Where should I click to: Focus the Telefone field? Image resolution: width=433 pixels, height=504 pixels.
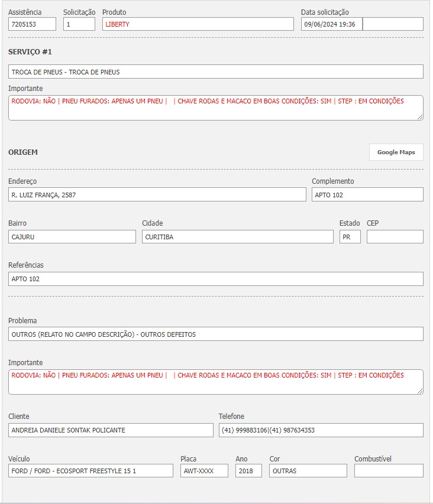321,430
